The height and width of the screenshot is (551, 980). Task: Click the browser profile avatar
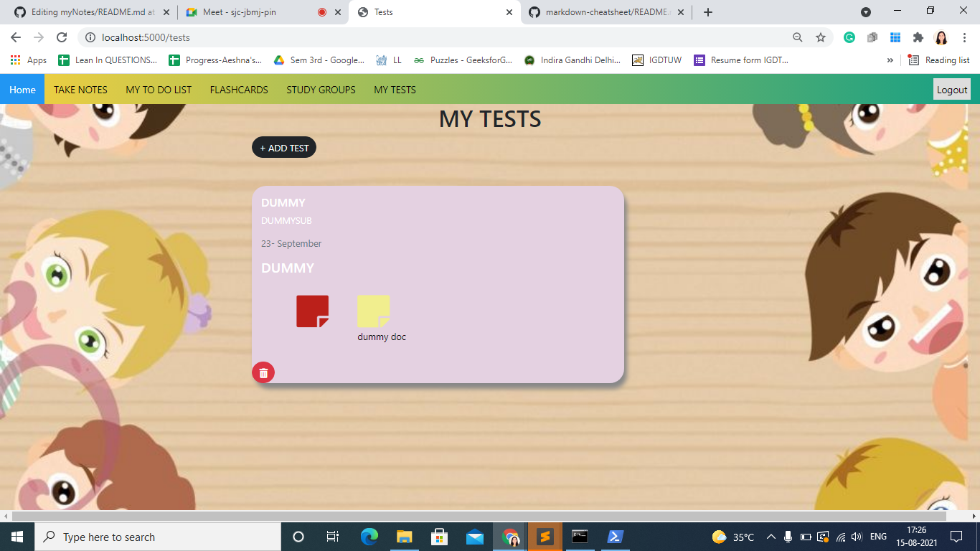tap(941, 37)
